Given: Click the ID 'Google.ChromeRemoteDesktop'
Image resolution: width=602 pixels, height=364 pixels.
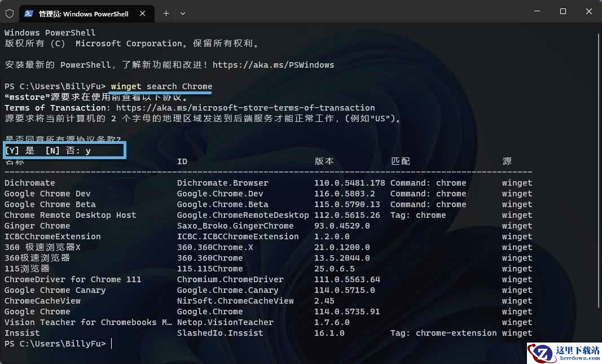Looking at the screenshot, I should (243, 216).
